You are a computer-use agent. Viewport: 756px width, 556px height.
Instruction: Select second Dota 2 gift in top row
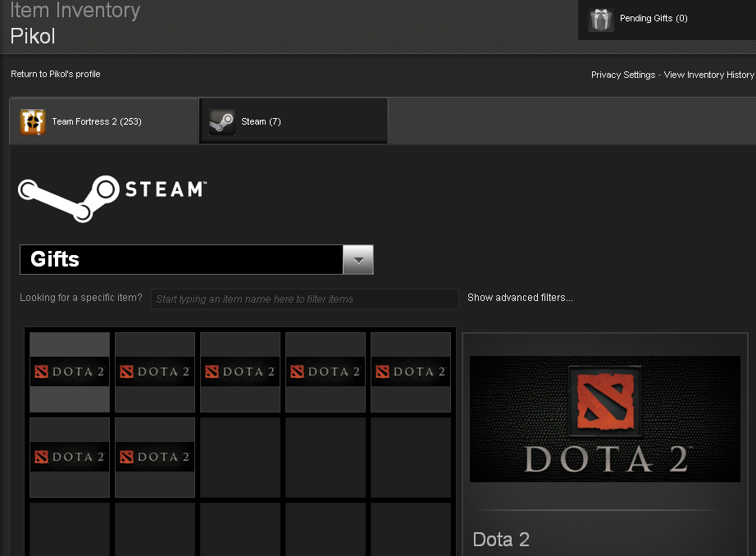[x=155, y=371]
